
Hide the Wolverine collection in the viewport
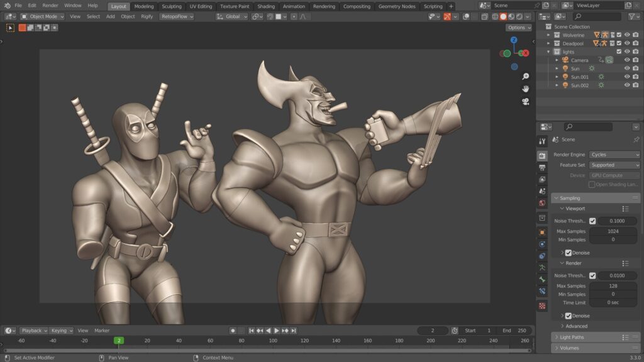(627, 35)
